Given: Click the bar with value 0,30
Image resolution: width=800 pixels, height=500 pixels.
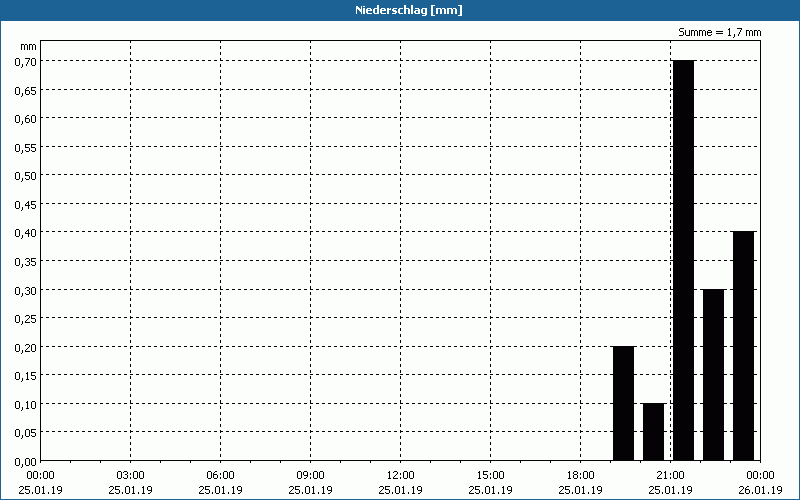Looking at the screenshot, I should coord(713,374).
